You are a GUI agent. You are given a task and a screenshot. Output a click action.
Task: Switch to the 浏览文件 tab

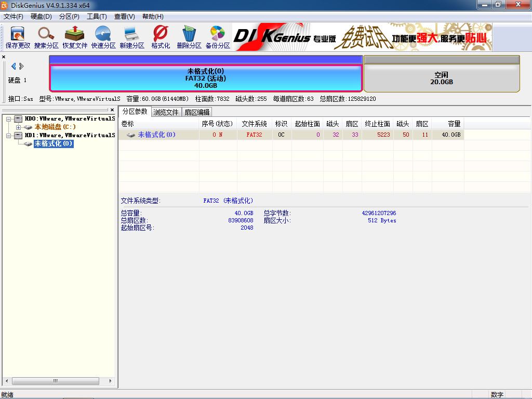[166, 112]
